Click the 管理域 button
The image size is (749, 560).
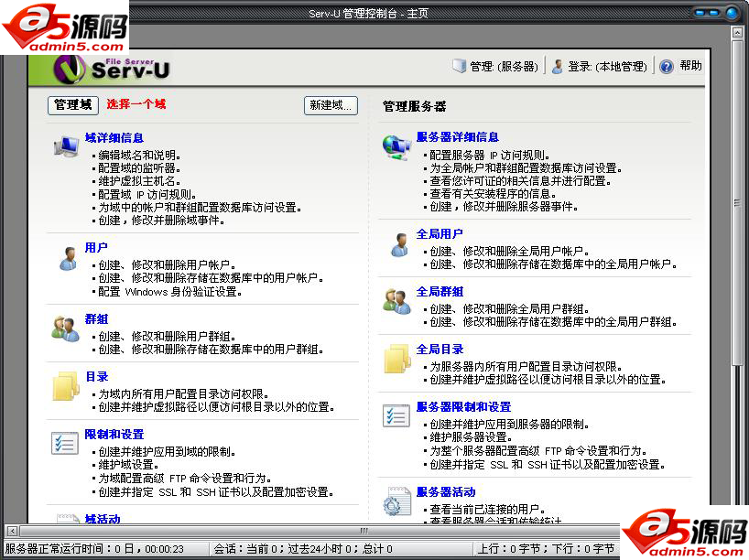[73, 105]
